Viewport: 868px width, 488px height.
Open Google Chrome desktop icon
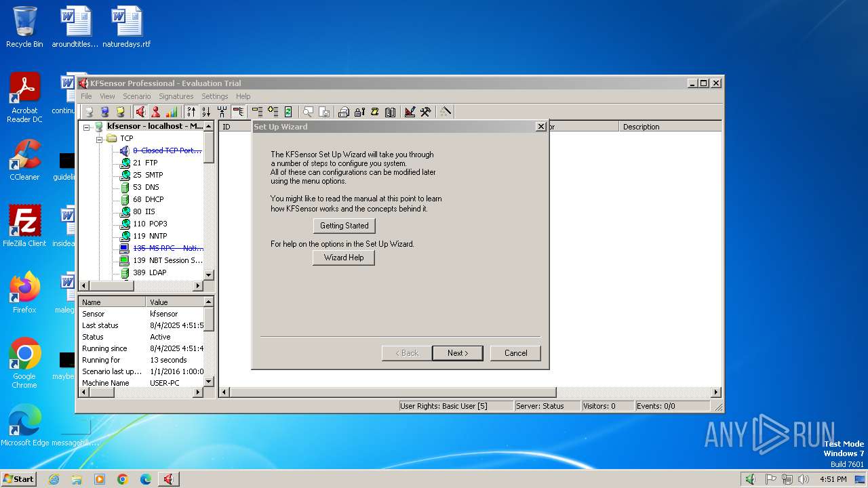24,363
